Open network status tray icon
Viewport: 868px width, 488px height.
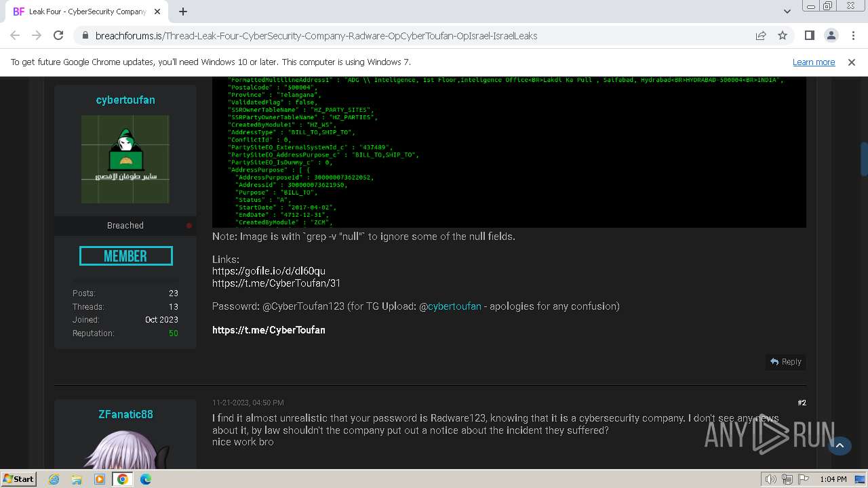click(787, 479)
